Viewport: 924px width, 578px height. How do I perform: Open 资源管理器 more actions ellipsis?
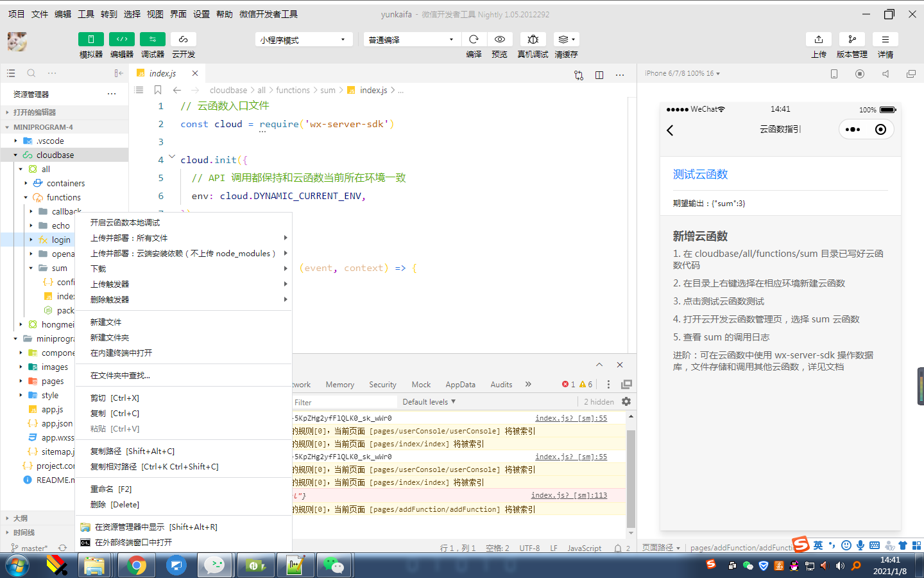[x=112, y=94]
